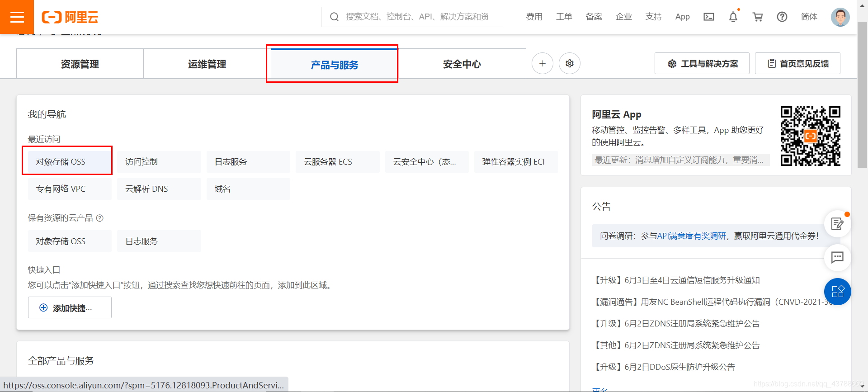Viewport: 868px width, 392px height.
Task: Open 专有网络 VPC shortcut
Action: coord(70,189)
